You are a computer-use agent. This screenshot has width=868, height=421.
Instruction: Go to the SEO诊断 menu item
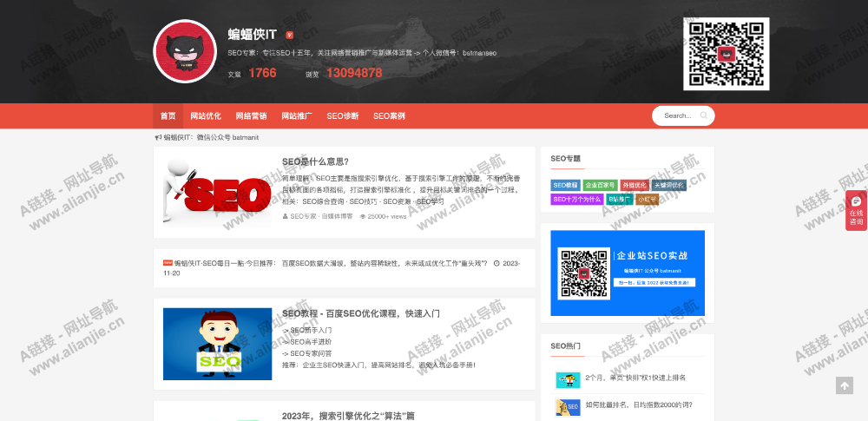coord(342,115)
